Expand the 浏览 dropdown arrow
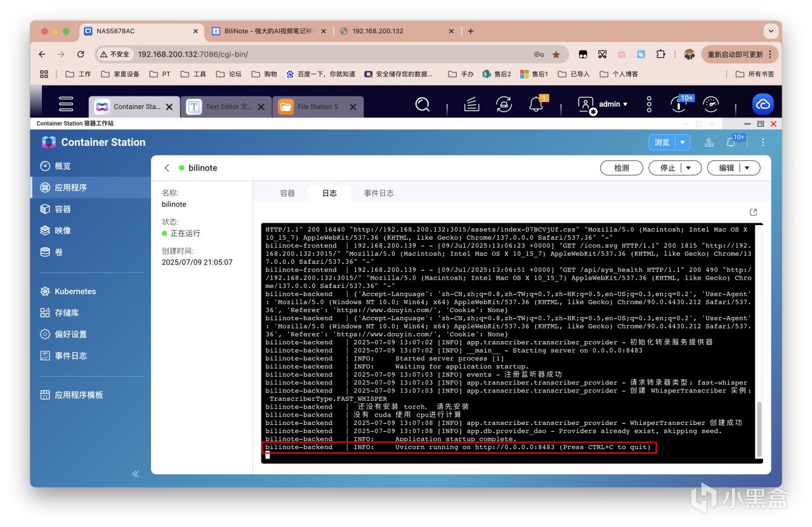 683,143
